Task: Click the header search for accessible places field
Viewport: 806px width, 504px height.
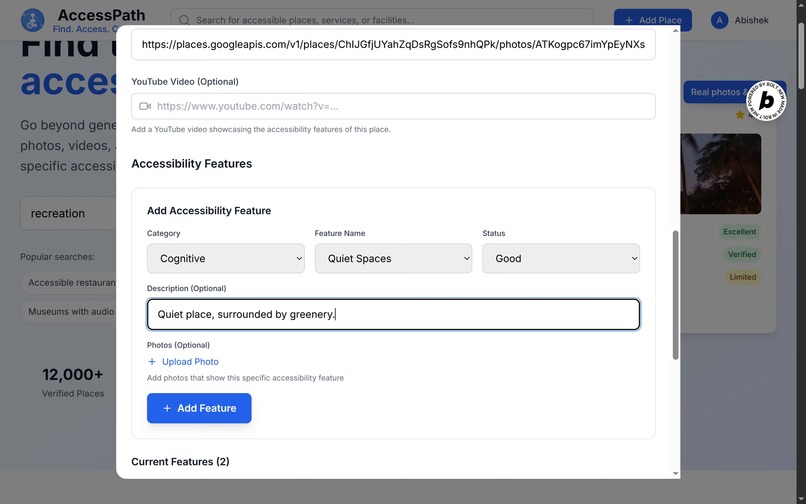Action: pos(382,20)
